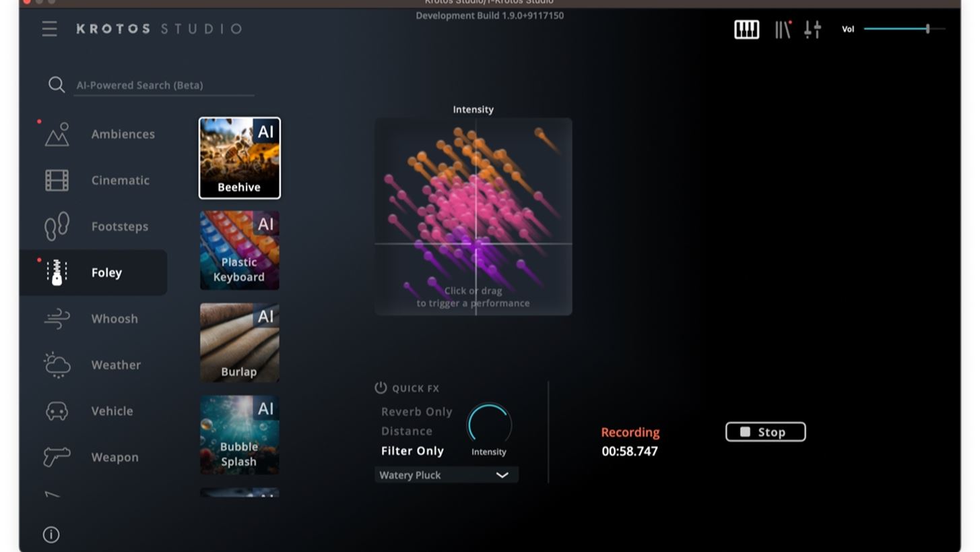Select the Plastic Keyboard preset thumbnail
This screenshot has height=552, width=980.
(240, 250)
